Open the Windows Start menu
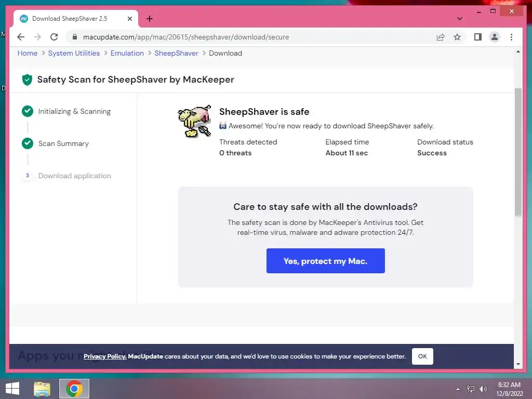The image size is (532, 399). [12, 389]
